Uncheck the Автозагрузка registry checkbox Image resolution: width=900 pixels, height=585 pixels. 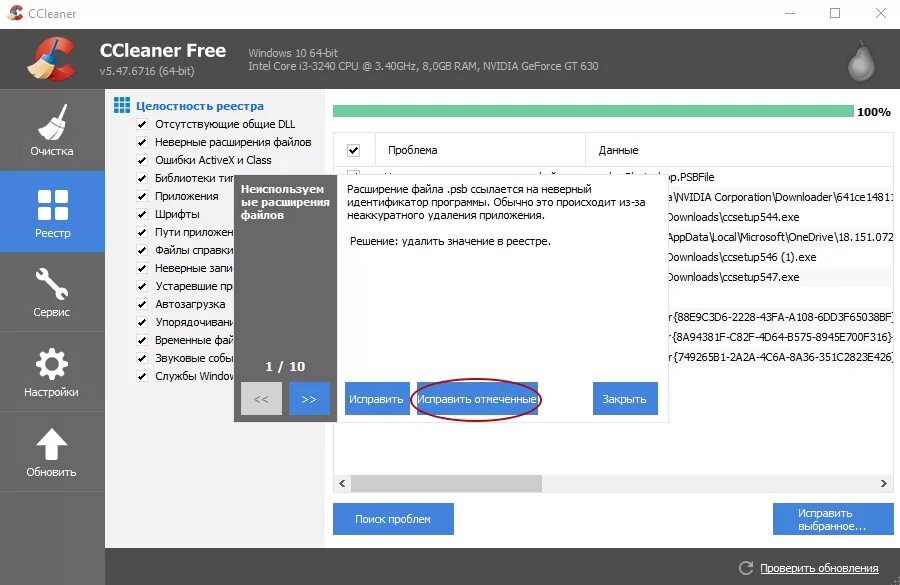tap(140, 304)
